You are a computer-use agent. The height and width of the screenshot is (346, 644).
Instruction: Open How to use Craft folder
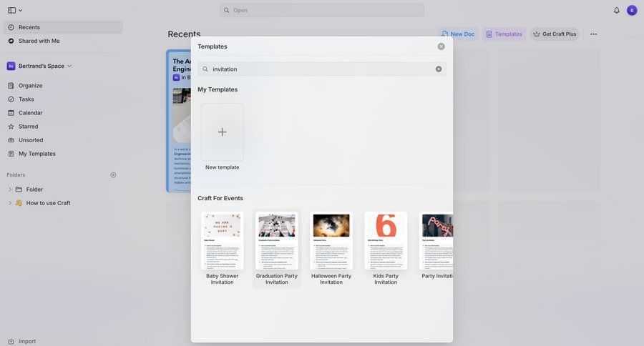(x=48, y=203)
